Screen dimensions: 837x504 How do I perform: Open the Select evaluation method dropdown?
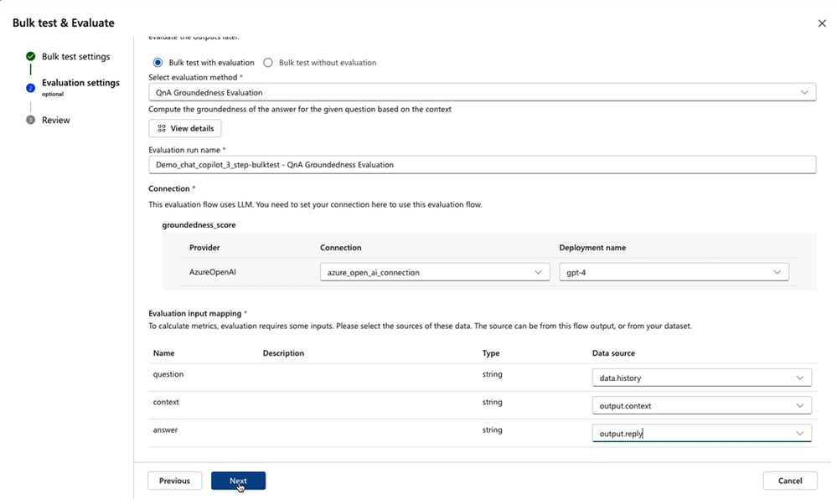pyautogui.click(x=482, y=92)
